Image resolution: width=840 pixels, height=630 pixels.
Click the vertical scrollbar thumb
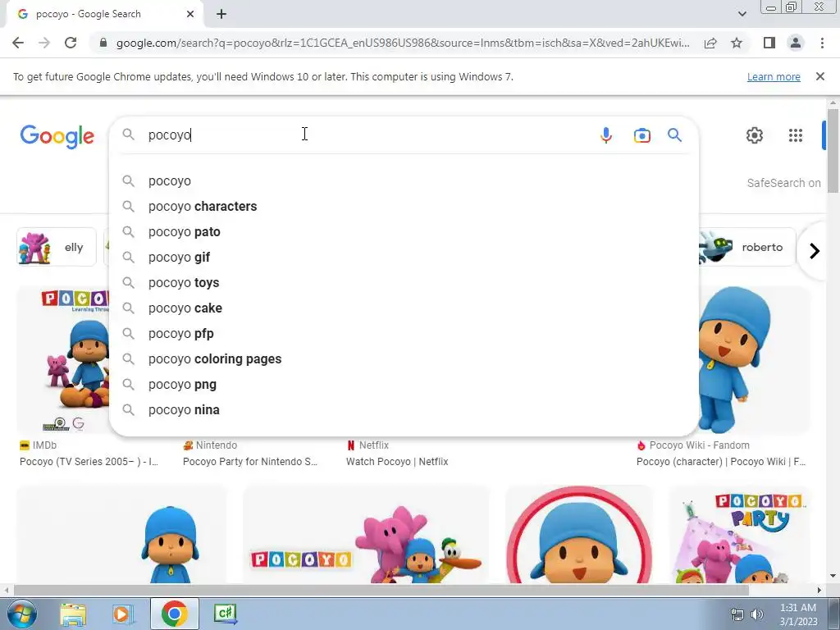click(x=833, y=151)
